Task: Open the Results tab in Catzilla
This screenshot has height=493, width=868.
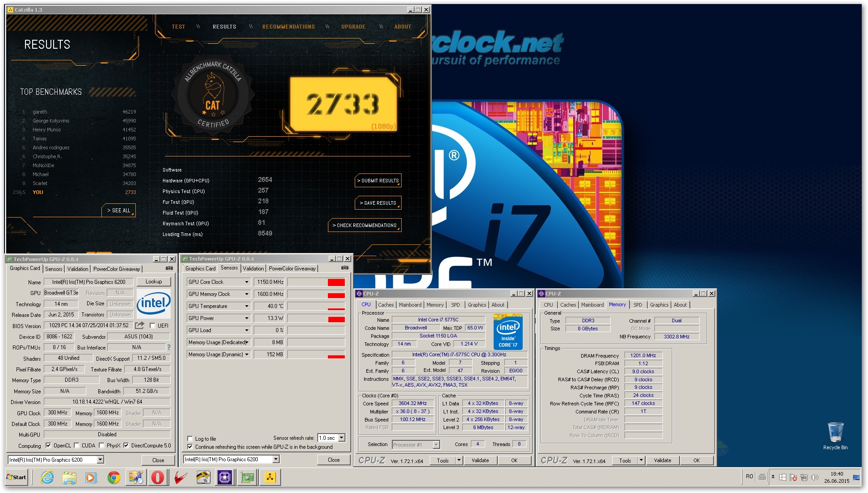Action: (224, 27)
